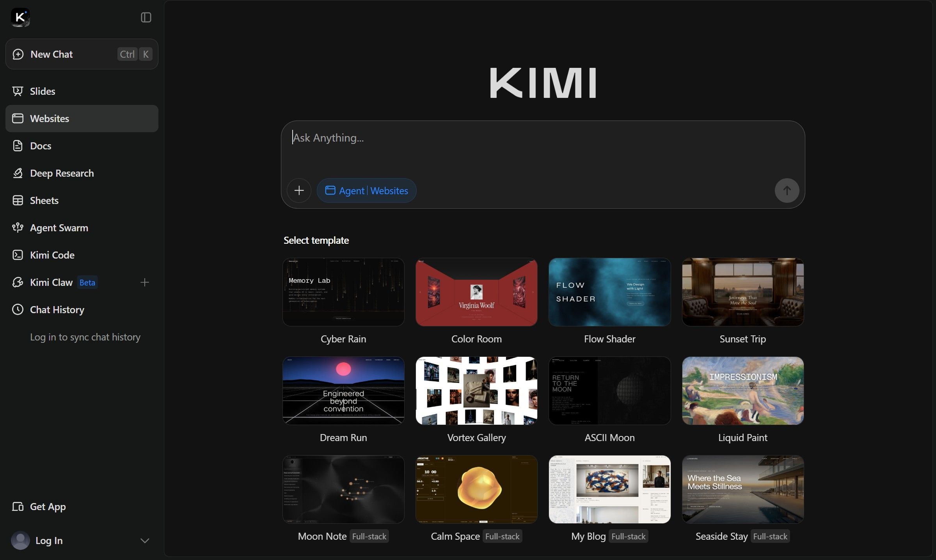Open Deep Research in the sidebar
This screenshot has width=936, height=560.
point(82,173)
